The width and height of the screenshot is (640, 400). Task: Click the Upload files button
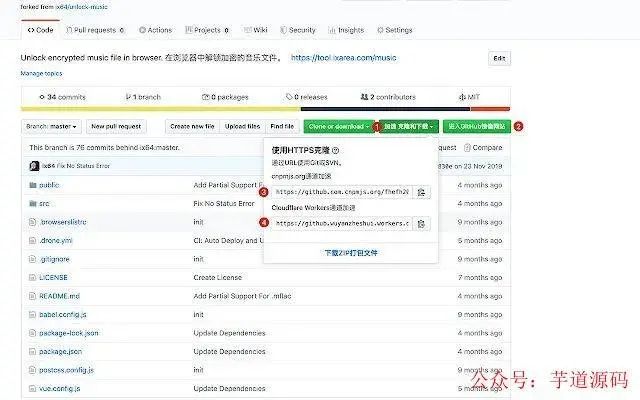tap(242, 127)
